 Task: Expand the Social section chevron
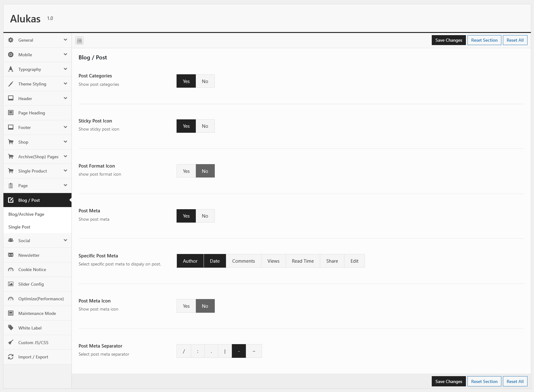[x=65, y=240]
